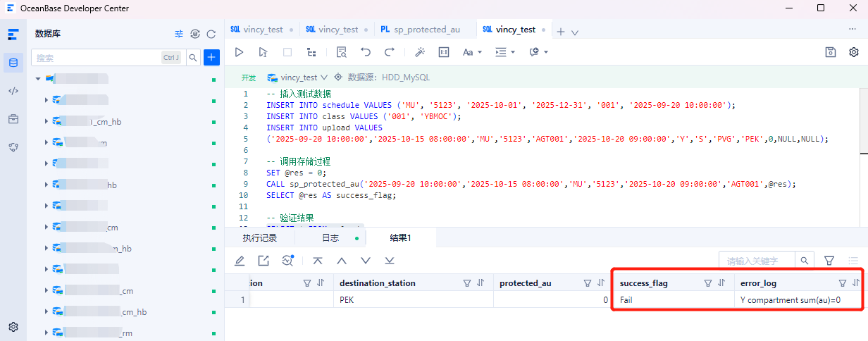Filter the error_log column

843,283
